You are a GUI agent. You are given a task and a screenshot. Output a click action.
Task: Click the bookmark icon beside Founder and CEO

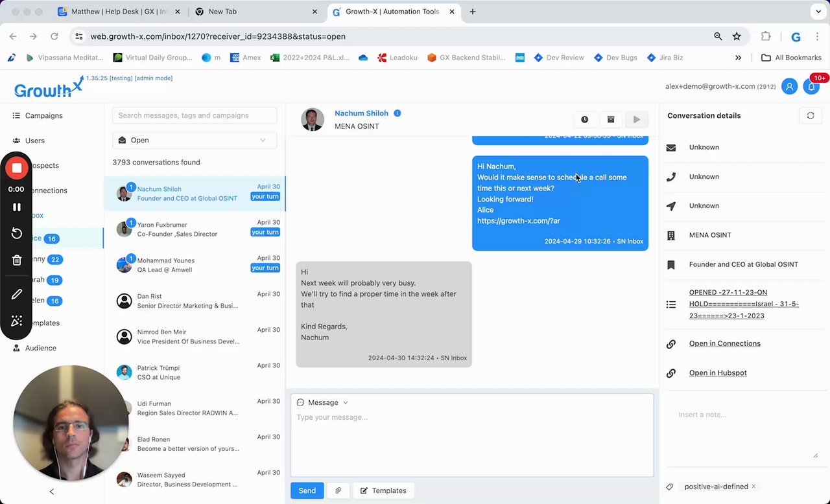tap(671, 264)
